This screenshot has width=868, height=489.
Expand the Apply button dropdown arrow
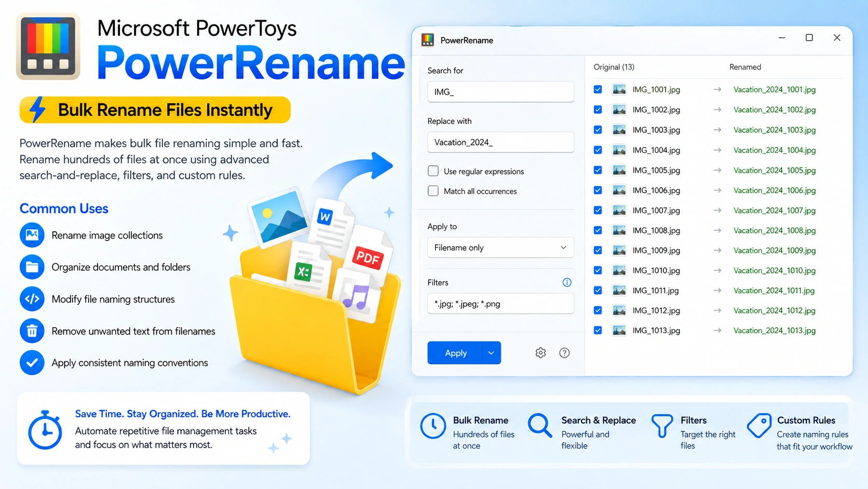(491, 353)
